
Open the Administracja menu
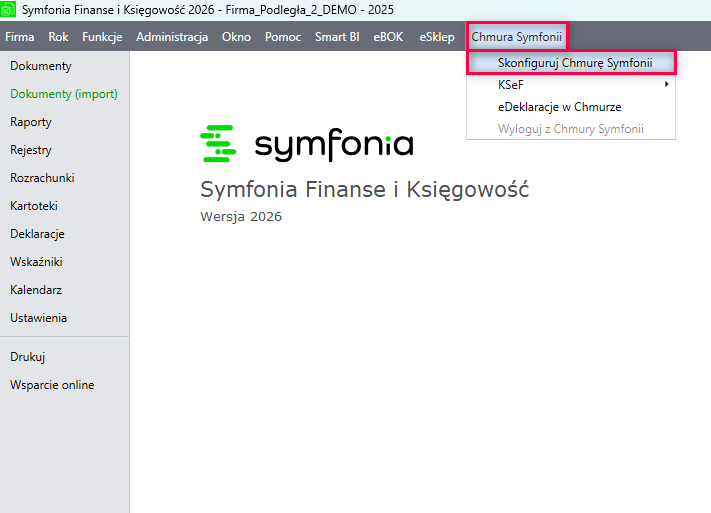(172, 37)
